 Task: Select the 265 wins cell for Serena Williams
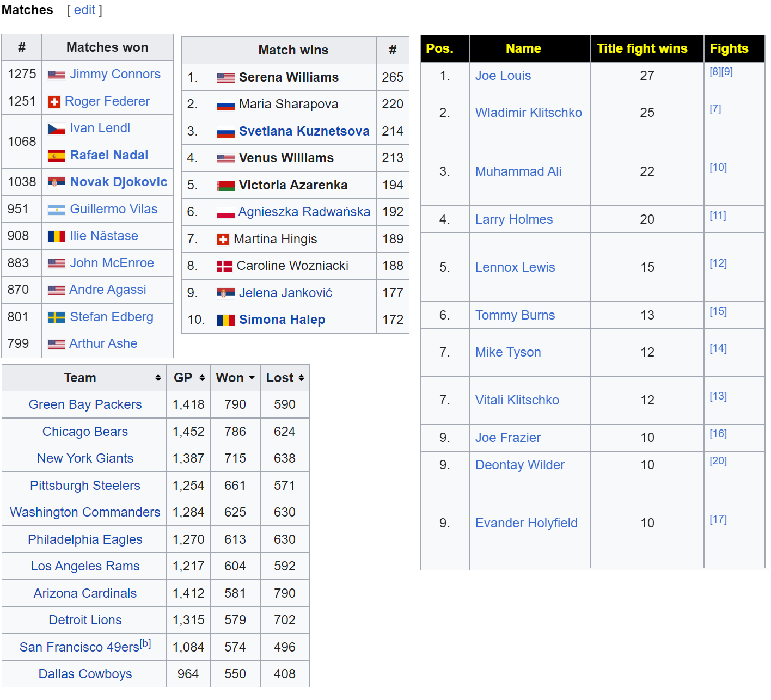point(393,77)
